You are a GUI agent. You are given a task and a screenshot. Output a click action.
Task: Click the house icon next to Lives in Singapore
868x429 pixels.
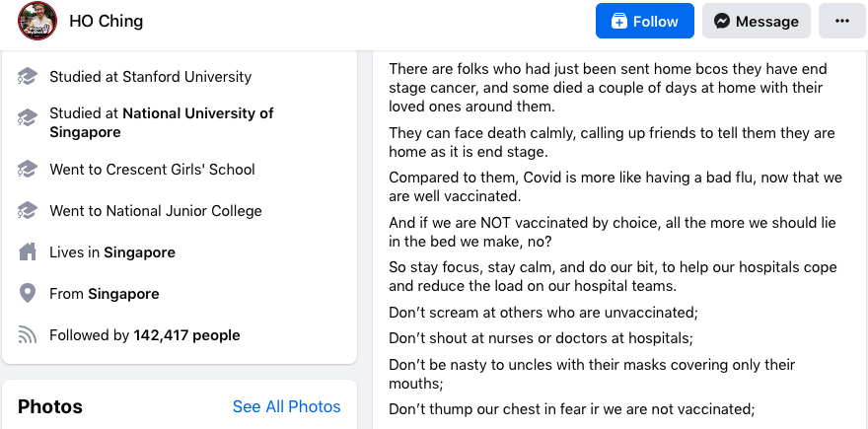pyautogui.click(x=28, y=251)
